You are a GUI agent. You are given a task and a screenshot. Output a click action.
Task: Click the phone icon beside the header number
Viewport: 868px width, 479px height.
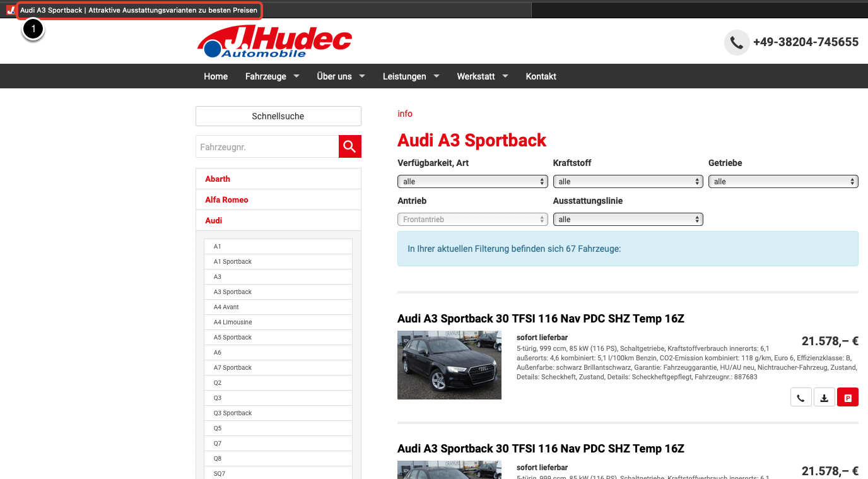736,42
